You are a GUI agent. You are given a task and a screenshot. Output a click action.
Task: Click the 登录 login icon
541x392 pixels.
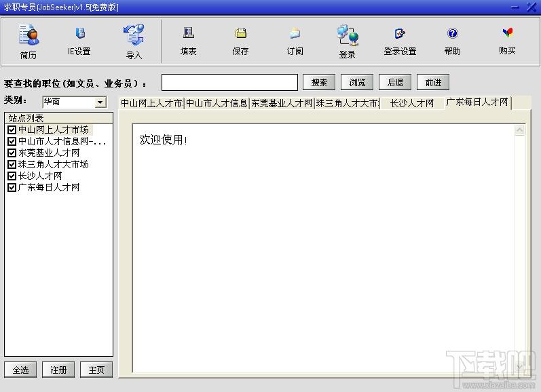tap(348, 41)
